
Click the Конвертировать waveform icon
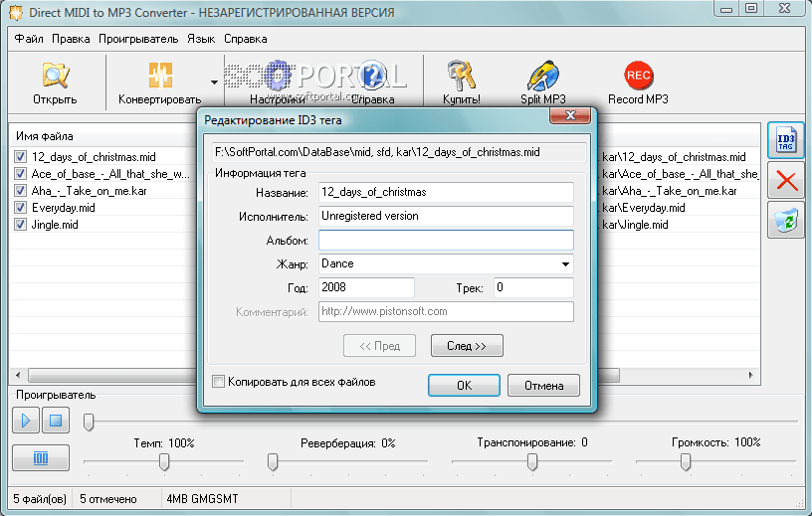pyautogui.click(x=160, y=75)
